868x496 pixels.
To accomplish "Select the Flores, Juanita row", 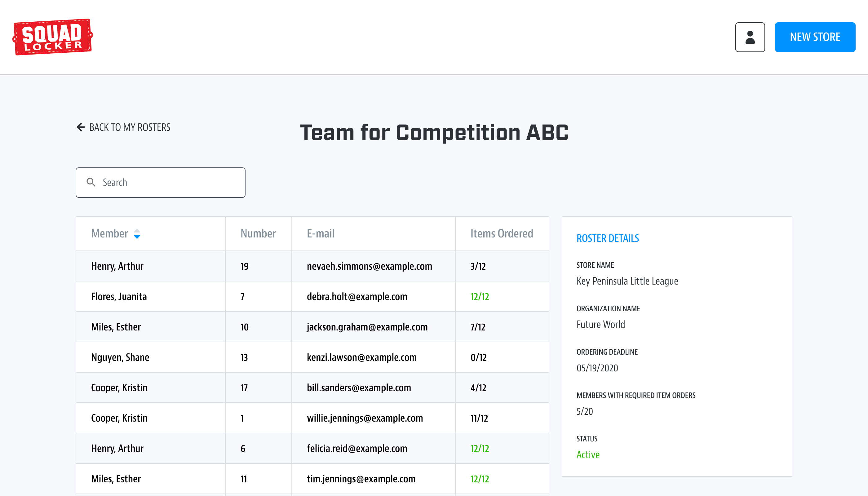I will tap(119, 296).
